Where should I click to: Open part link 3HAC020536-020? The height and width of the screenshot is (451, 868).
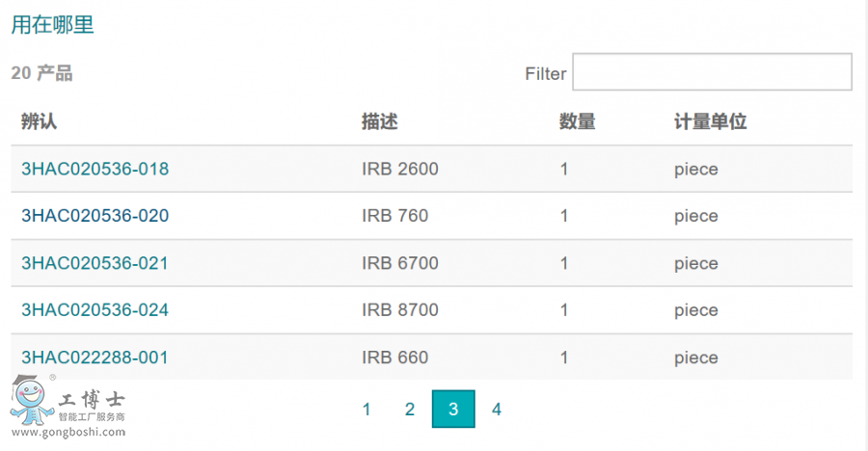(95, 216)
